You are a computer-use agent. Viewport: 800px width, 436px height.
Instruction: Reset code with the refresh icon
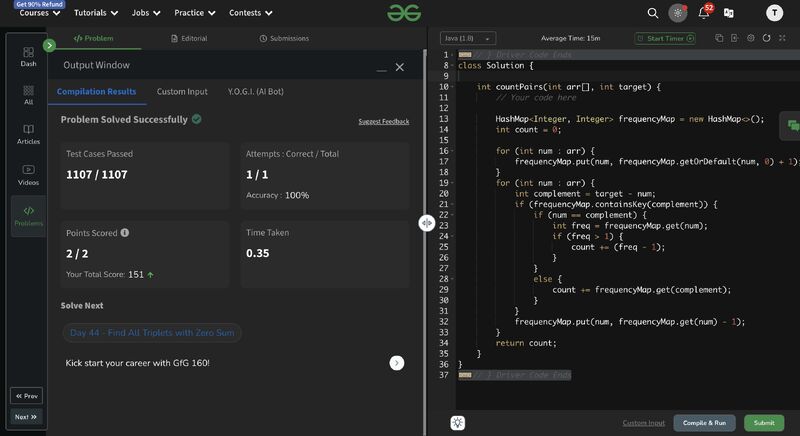tap(766, 38)
